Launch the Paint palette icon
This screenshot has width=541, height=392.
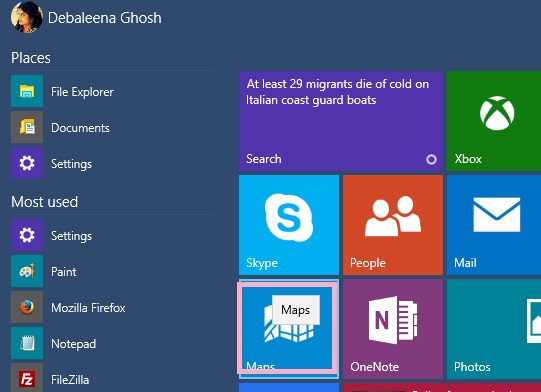27,271
